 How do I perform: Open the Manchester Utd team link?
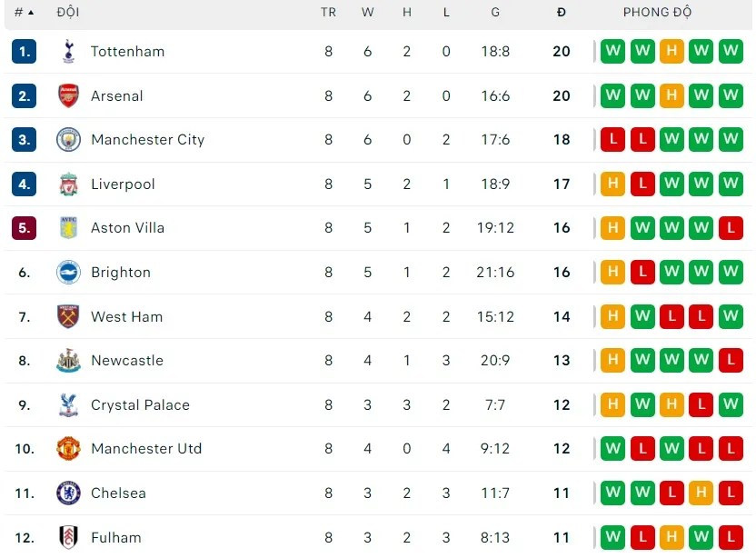[x=146, y=449]
